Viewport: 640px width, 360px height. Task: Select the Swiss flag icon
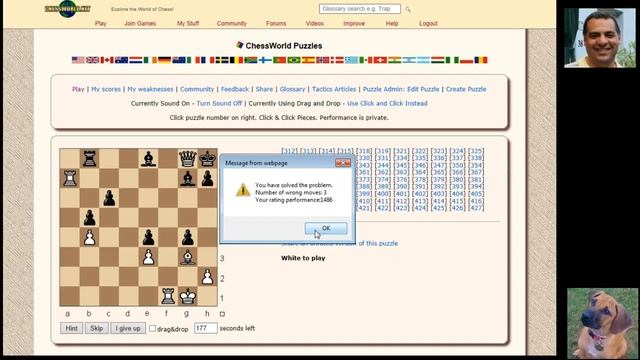380,60
